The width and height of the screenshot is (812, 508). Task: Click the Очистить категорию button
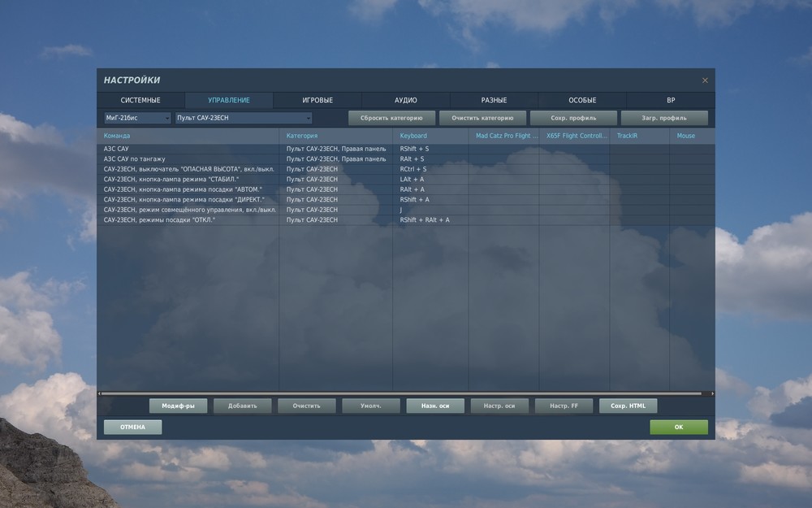[x=482, y=118]
